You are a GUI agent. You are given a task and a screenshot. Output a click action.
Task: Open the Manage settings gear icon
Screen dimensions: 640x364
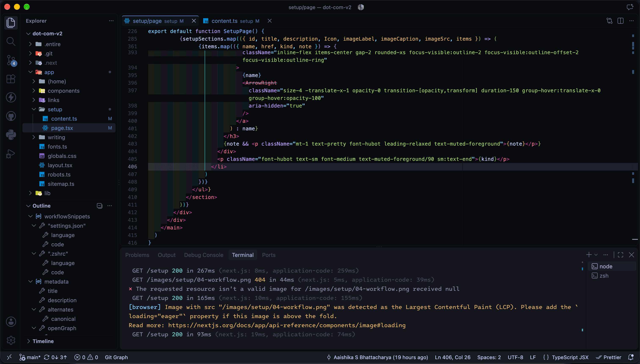tap(11, 340)
